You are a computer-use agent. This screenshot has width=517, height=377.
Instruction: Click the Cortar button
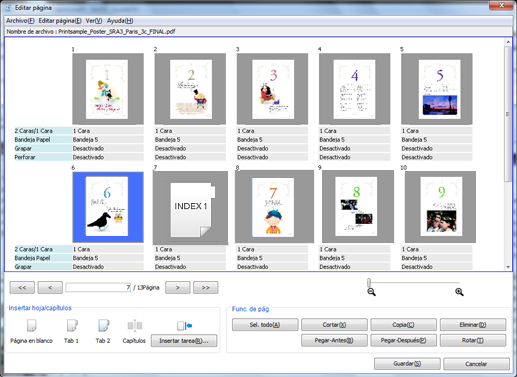click(x=334, y=325)
